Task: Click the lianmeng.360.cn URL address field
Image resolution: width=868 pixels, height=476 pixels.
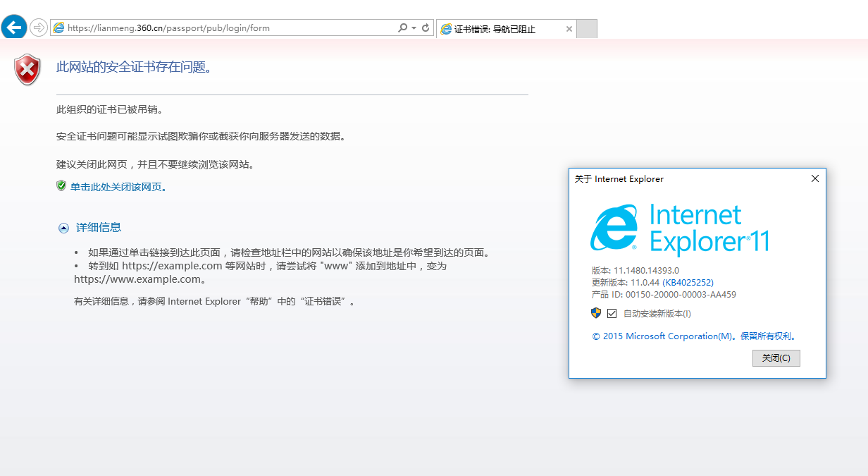Action: click(x=225, y=28)
